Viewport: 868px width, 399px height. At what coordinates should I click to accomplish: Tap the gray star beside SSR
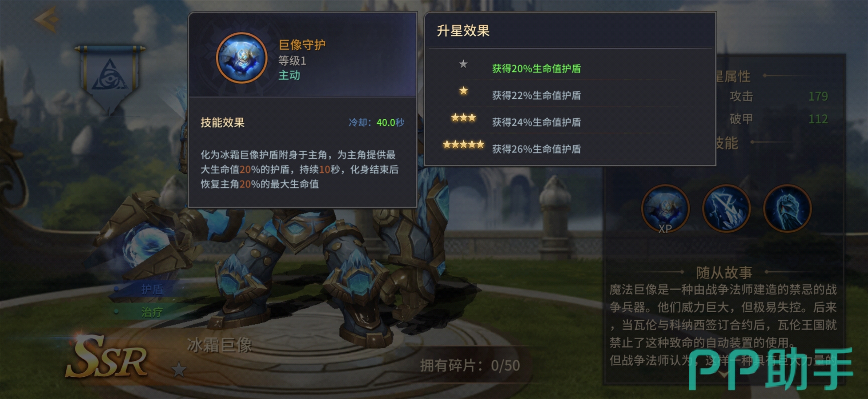pos(179,370)
